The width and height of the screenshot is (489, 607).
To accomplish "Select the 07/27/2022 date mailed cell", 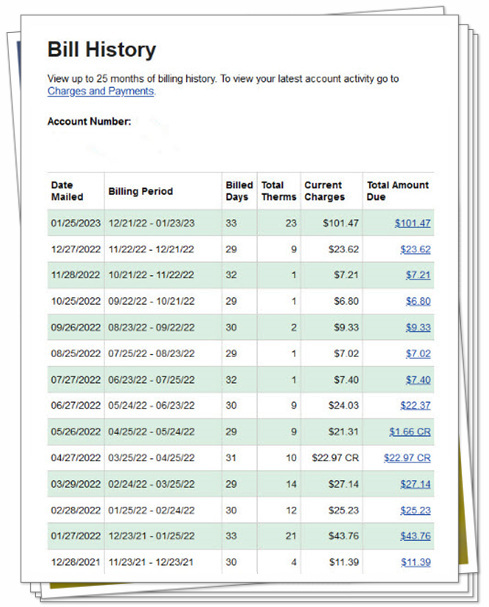I will (x=75, y=380).
